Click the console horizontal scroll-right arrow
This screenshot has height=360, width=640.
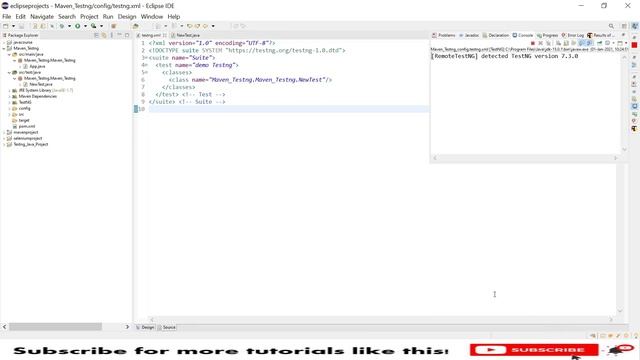616,158
